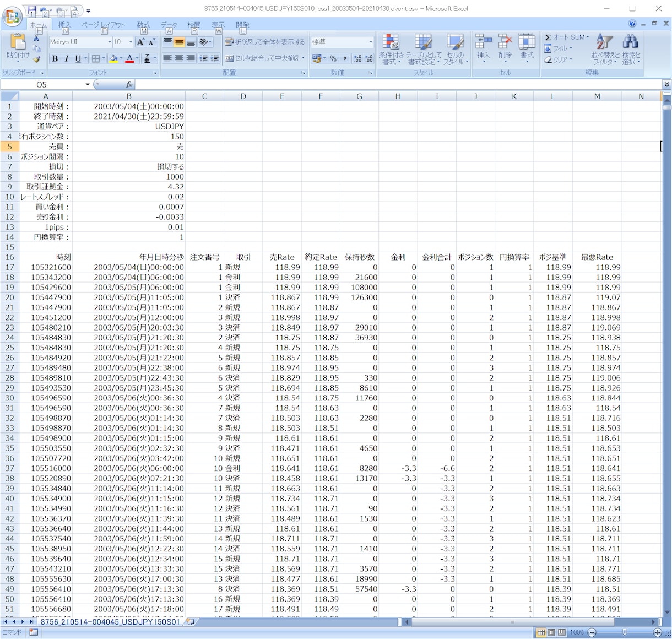Image resolution: width=672 pixels, height=639 pixels.
Task: Click the insert worksheet tab icon
Action: tap(190, 621)
